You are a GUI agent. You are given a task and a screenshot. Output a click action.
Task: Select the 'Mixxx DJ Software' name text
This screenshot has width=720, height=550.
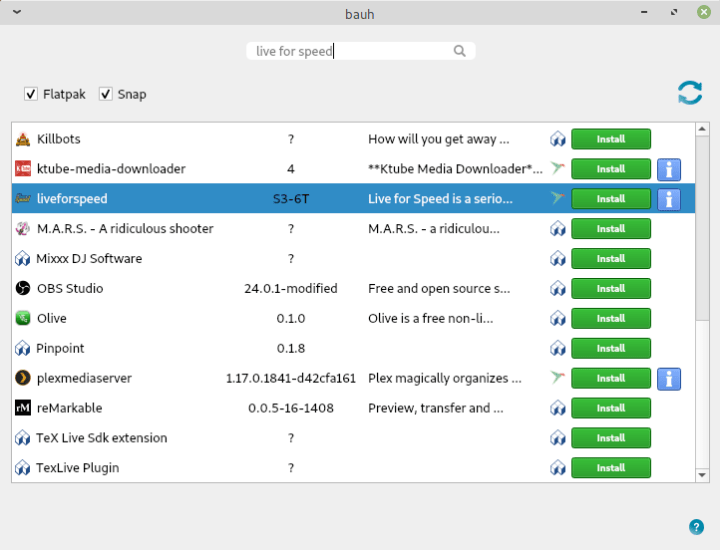(x=89, y=258)
